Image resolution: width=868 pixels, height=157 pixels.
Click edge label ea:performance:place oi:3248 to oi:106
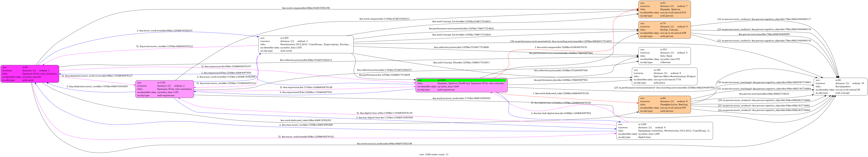click(561, 80)
